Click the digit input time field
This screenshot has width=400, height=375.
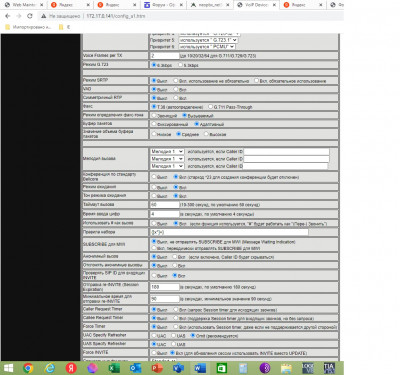(165, 214)
